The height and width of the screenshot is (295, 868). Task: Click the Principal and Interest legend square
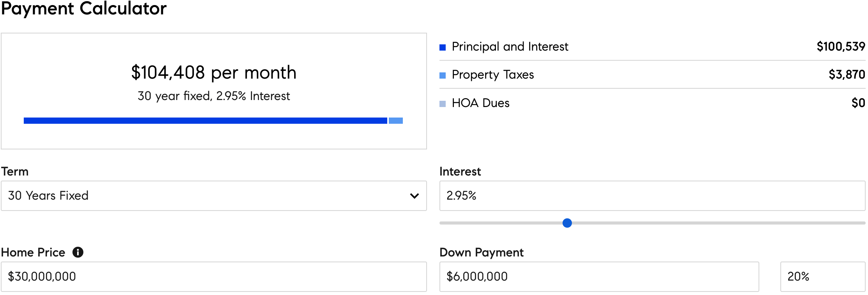point(443,47)
